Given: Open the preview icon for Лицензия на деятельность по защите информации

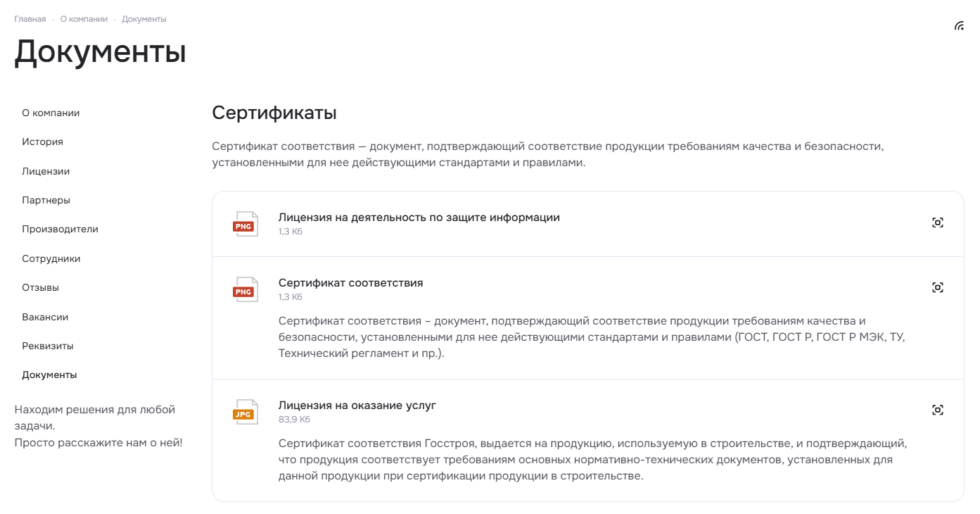Looking at the screenshot, I should [x=937, y=222].
